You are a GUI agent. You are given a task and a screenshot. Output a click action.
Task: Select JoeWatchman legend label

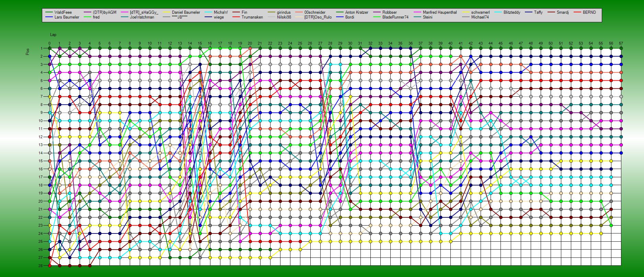pos(142,17)
